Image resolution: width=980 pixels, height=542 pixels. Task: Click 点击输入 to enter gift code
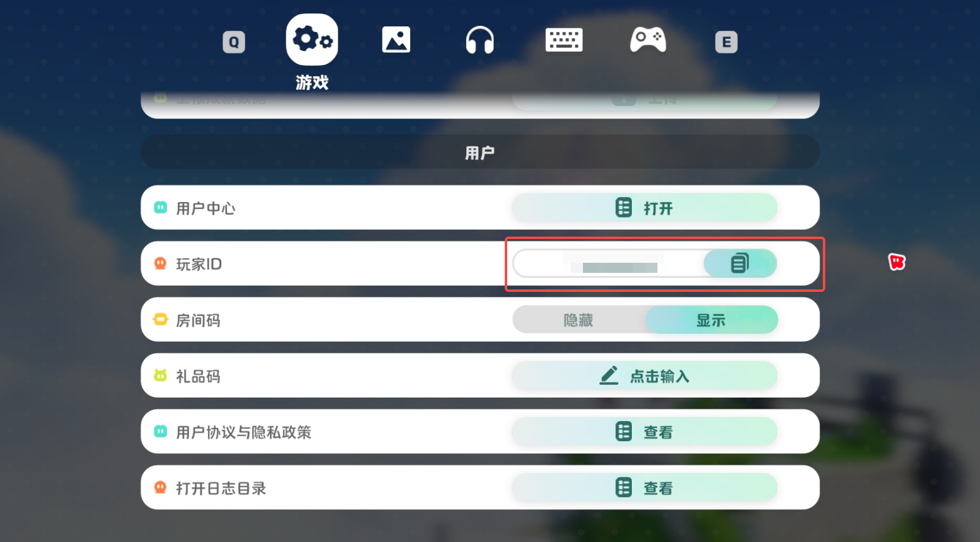click(x=645, y=375)
